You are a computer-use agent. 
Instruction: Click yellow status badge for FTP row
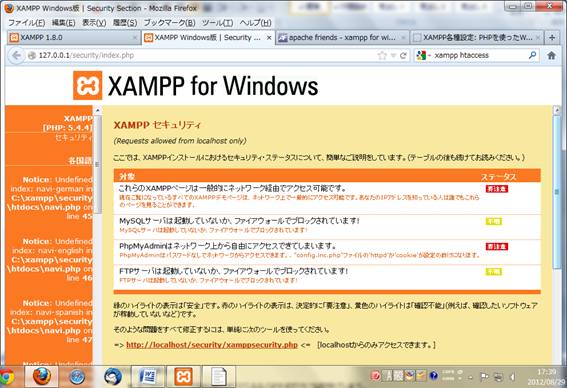pos(494,272)
